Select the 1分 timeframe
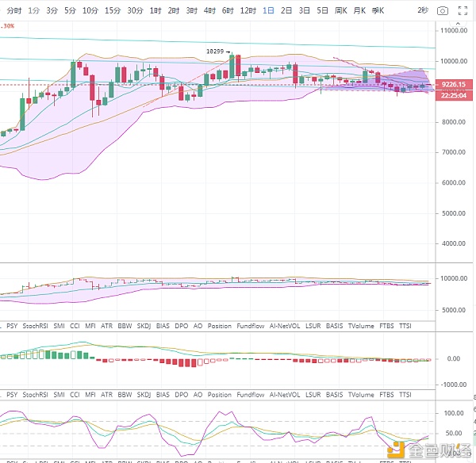476x463 pixels. pos(33,10)
